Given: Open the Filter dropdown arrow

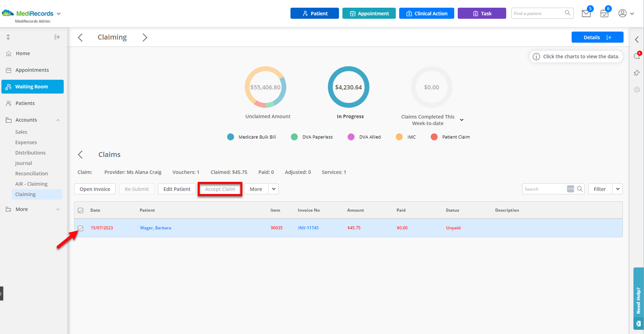Looking at the screenshot, I should pos(618,189).
